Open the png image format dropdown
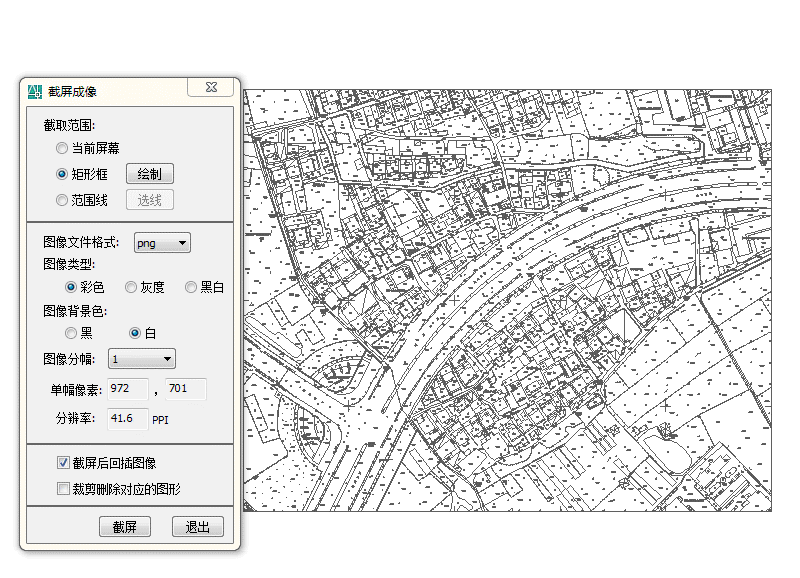 coord(162,243)
